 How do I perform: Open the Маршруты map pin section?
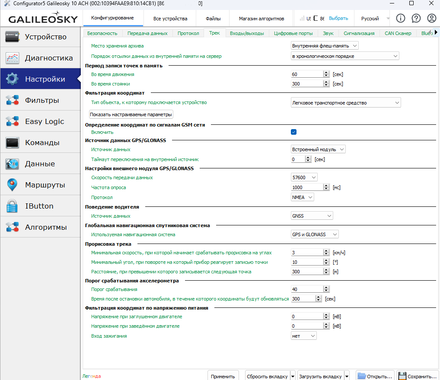click(40, 185)
